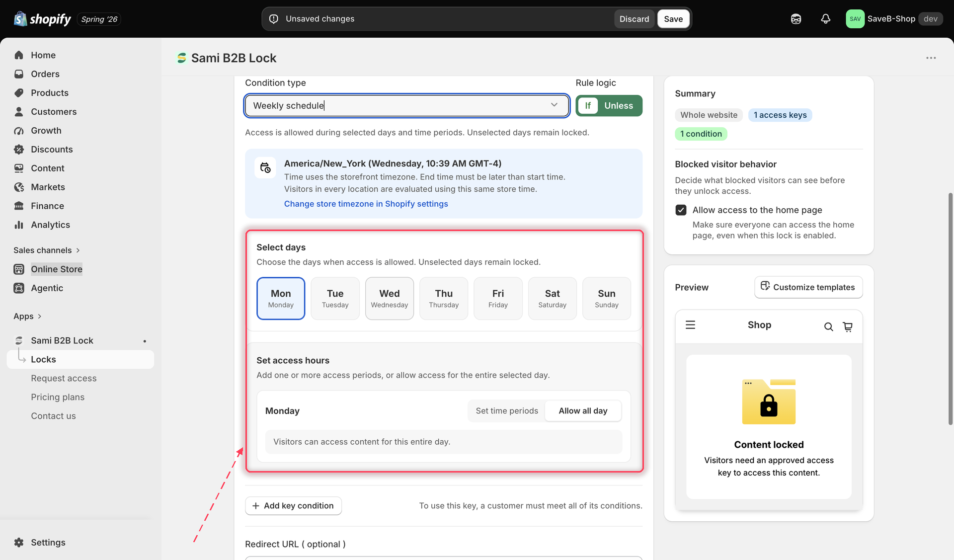Click the SaveB-Shop avatar icon

pos(855,19)
